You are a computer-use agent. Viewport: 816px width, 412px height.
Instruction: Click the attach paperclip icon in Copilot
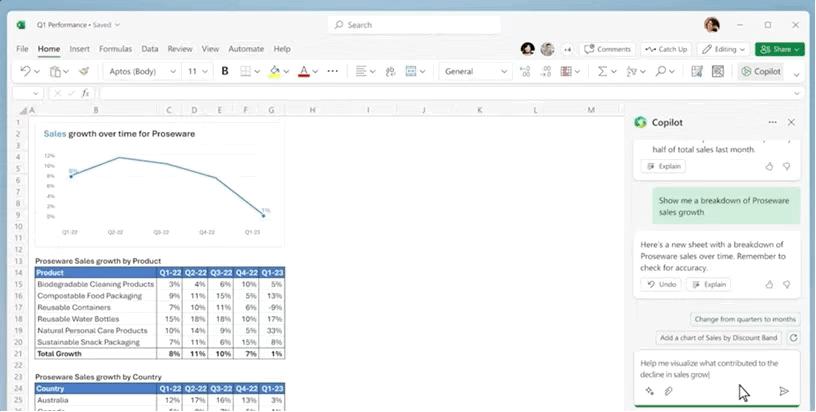[668, 391]
